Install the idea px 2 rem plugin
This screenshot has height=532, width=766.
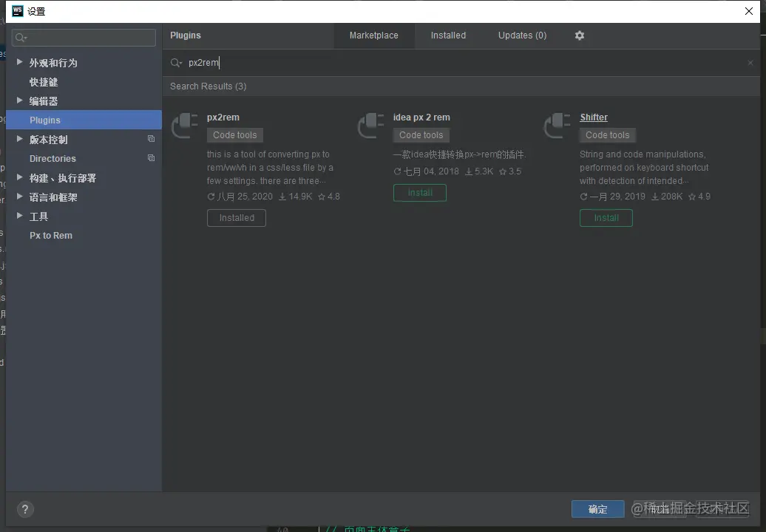[x=420, y=192]
